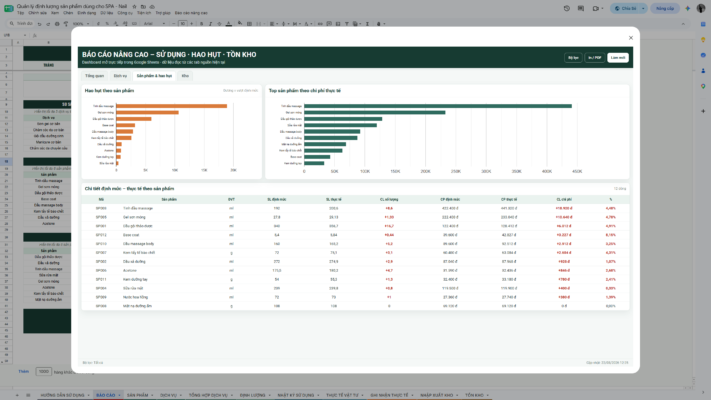Decrease font size with minus button
The image size is (711, 400).
point(174,24)
